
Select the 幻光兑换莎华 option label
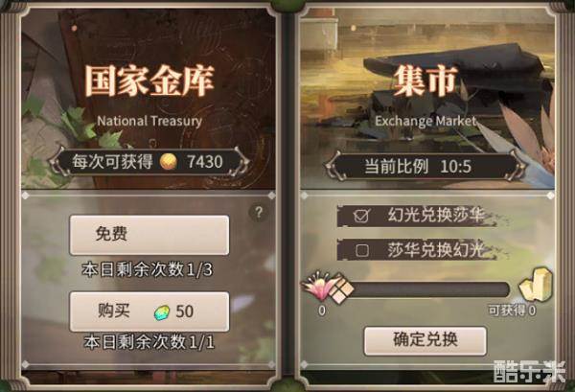pos(436,215)
